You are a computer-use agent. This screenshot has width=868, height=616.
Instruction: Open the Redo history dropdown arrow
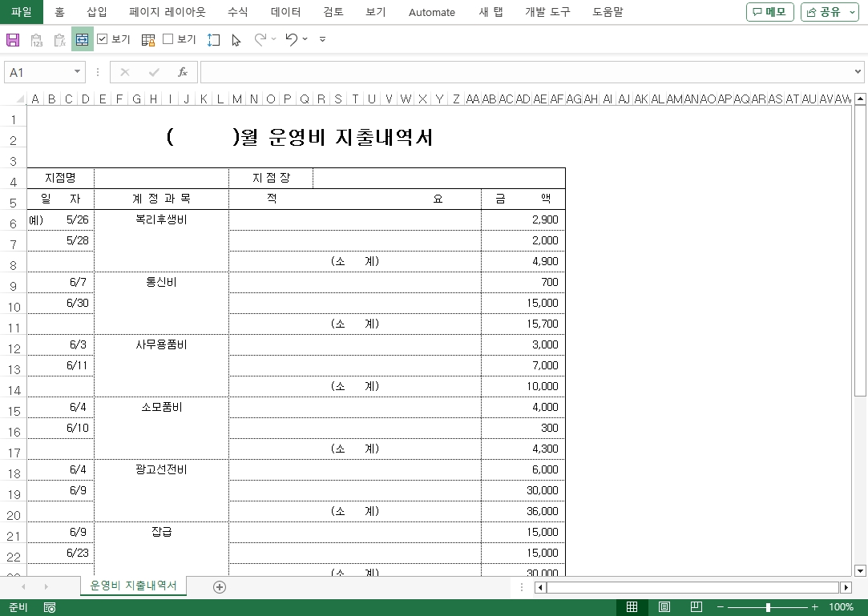pos(273,39)
